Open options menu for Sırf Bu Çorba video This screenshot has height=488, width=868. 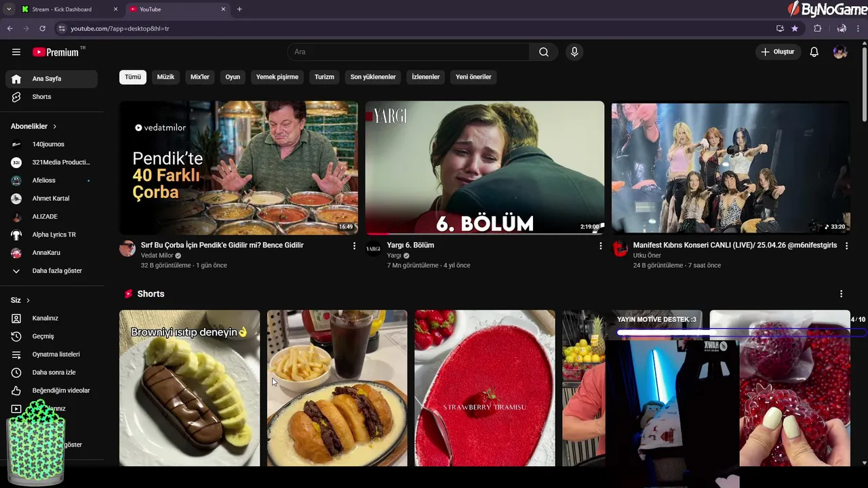[x=354, y=246]
